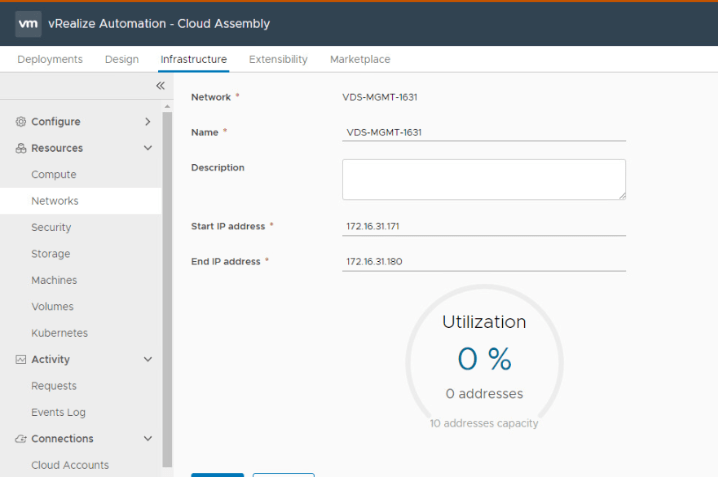Click the Description text area

click(484, 179)
